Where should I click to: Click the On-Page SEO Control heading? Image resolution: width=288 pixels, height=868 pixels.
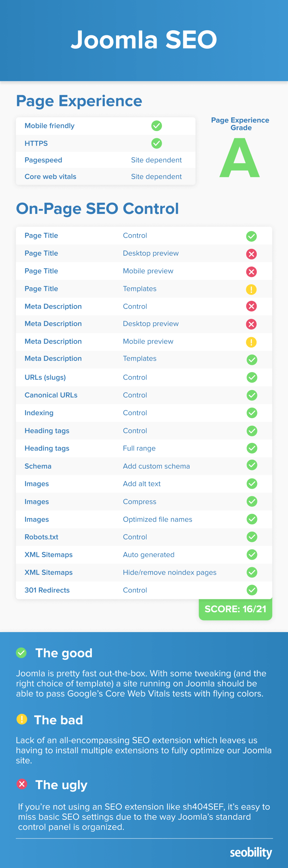(x=97, y=209)
